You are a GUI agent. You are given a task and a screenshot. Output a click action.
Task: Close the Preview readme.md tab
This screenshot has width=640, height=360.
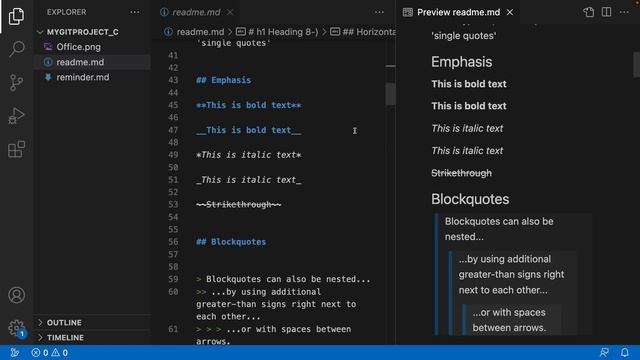[x=510, y=12]
